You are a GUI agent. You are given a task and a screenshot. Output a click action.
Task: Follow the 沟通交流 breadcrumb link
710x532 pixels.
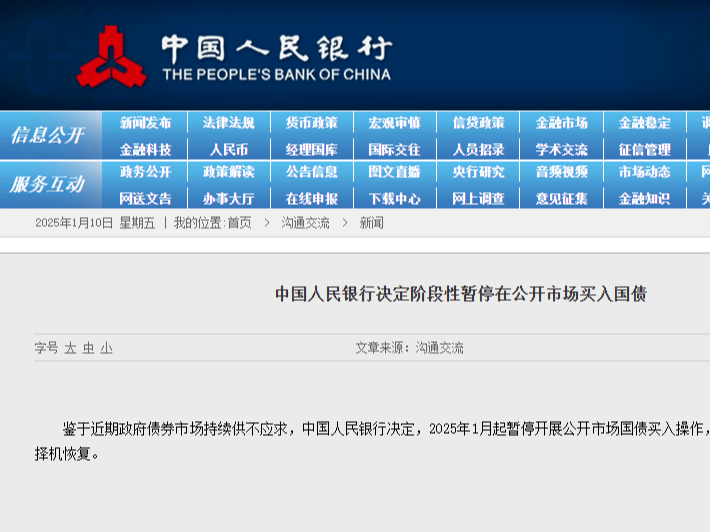[305, 223]
